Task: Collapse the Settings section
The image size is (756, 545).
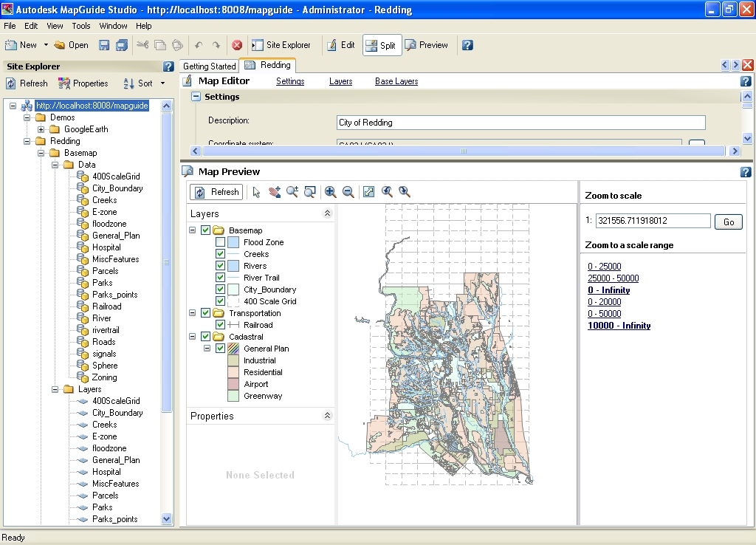Action: click(x=196, y=97)
